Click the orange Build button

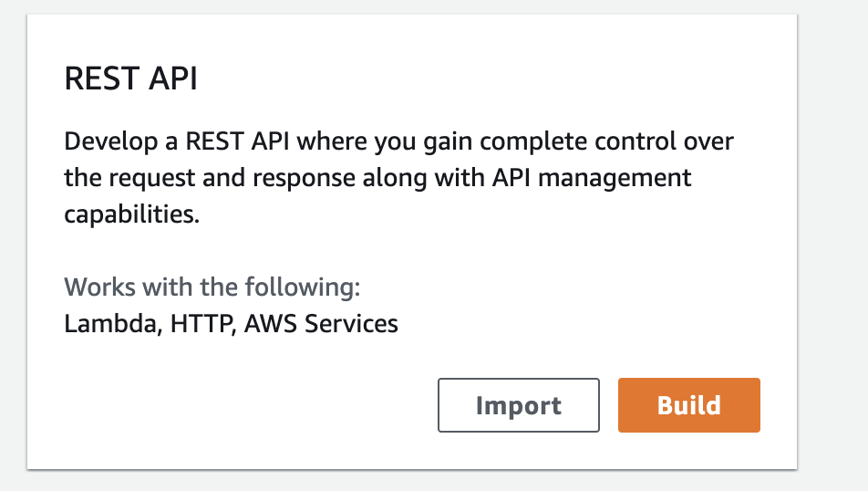[688, 405]
